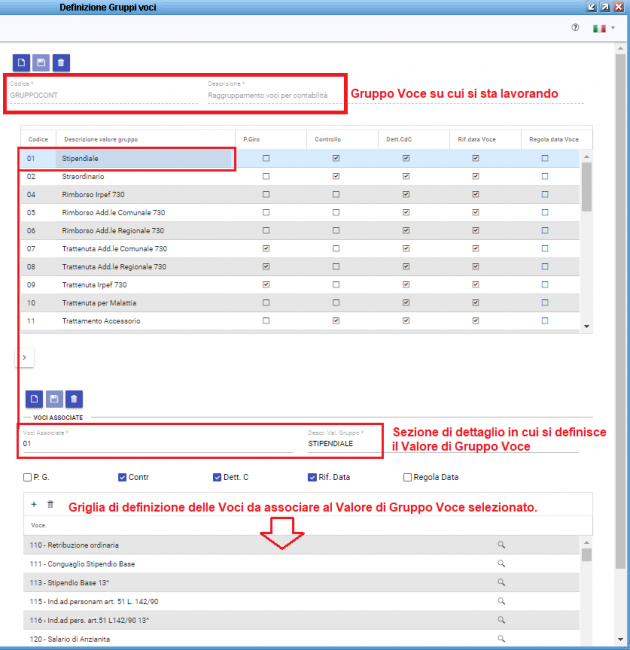The image size is (630, 650).
Task: Click the search icon for 113 - Stipendio Base 13°
Action: point(501,582)
